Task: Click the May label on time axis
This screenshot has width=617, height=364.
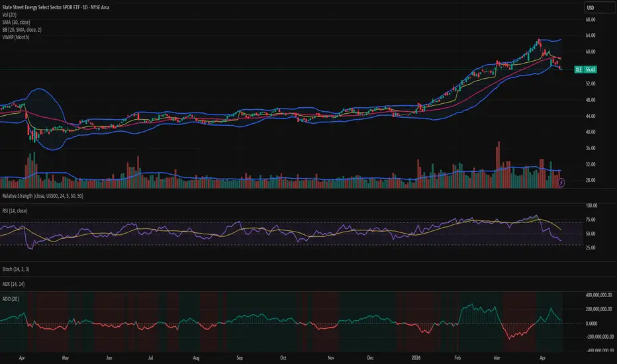Action: pyautogui.click(x=66, y=357)
